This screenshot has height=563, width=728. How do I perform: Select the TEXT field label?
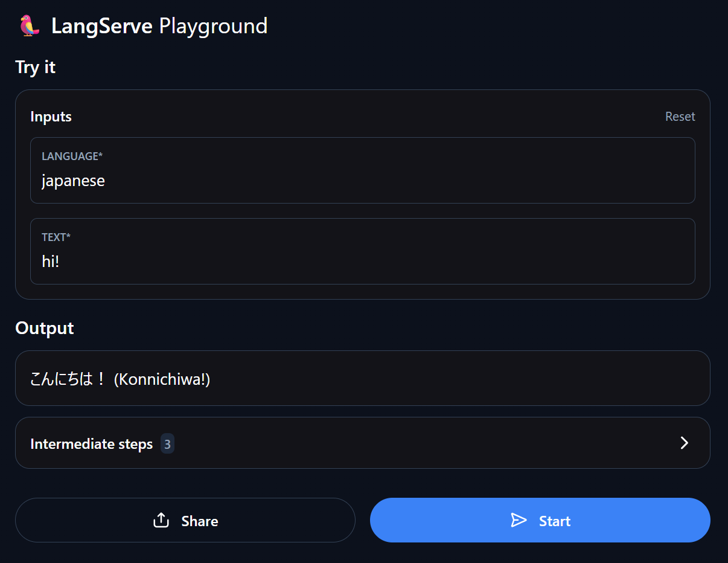click(x=56, y=237)
